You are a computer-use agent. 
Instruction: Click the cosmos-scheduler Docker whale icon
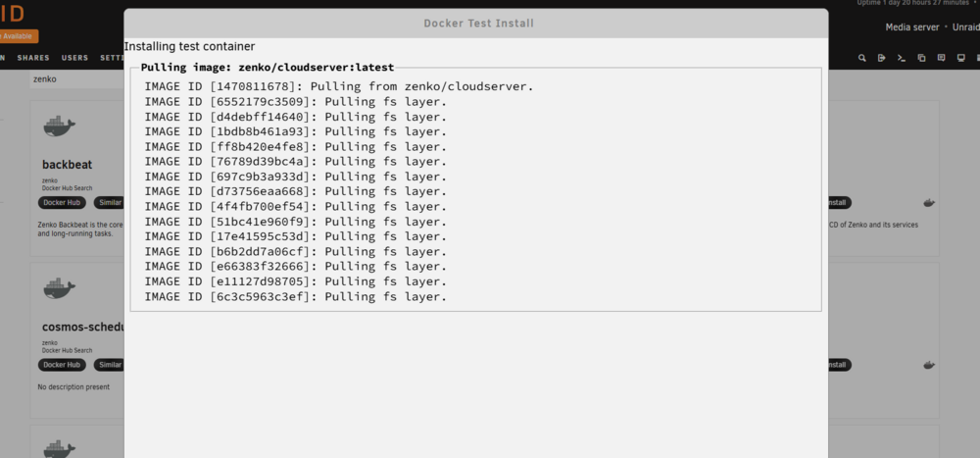coord(60,288)
